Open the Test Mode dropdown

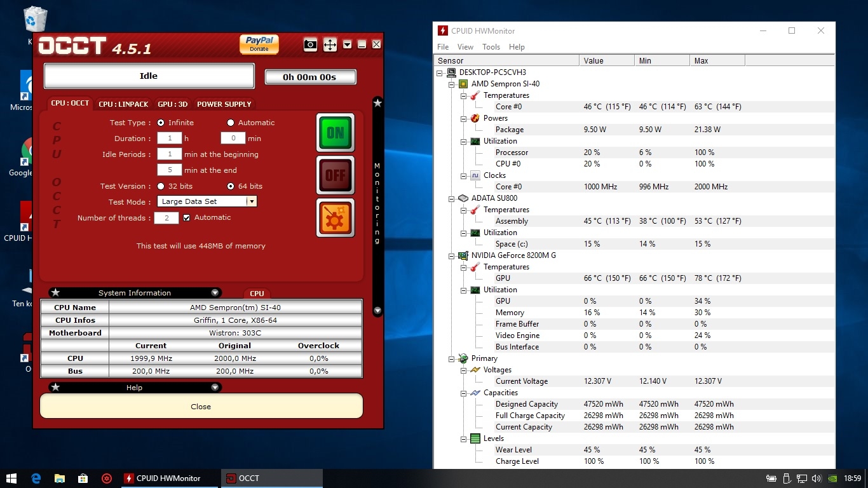click(x=207, y=201)
